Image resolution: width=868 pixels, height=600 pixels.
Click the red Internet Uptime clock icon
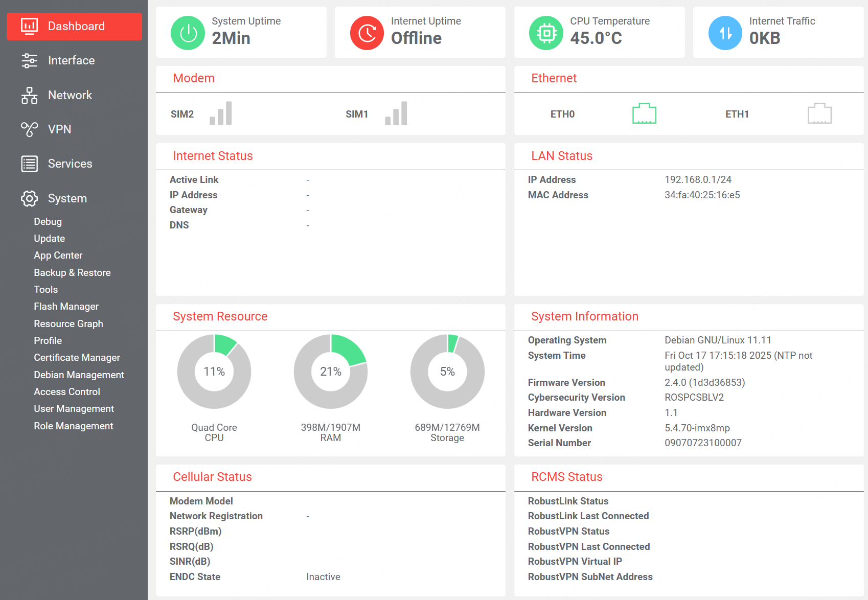(367, 33)
